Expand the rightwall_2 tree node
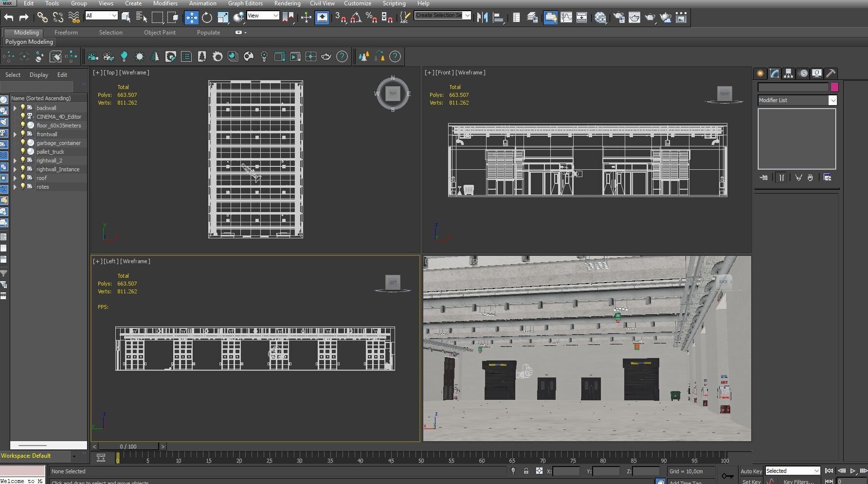The height and width of the screenshot is (484, 868). click(15, 161)
